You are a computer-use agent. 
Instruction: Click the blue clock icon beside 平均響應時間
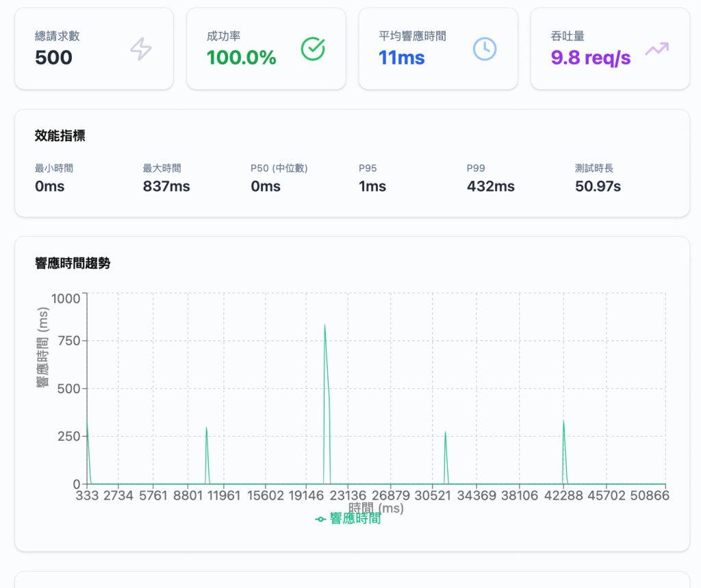pos(485,49)
